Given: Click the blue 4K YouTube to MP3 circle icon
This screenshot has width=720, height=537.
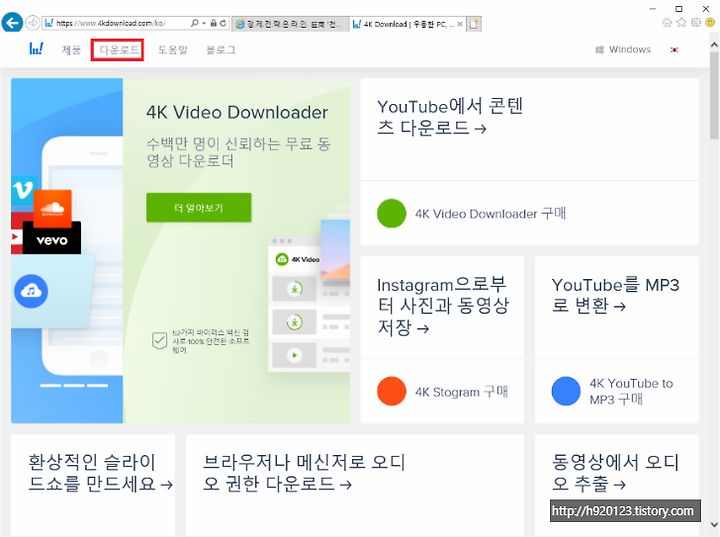Looking at the screenshot, I should coord(566,391).
